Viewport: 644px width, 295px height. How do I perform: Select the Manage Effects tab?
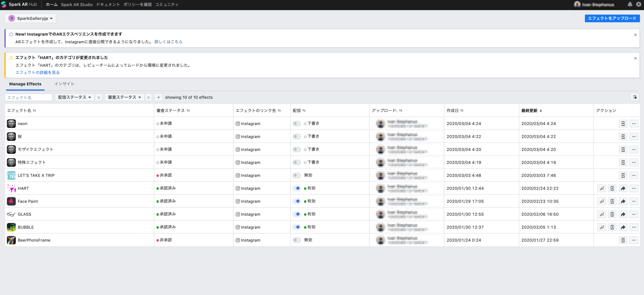click(25, 84)
